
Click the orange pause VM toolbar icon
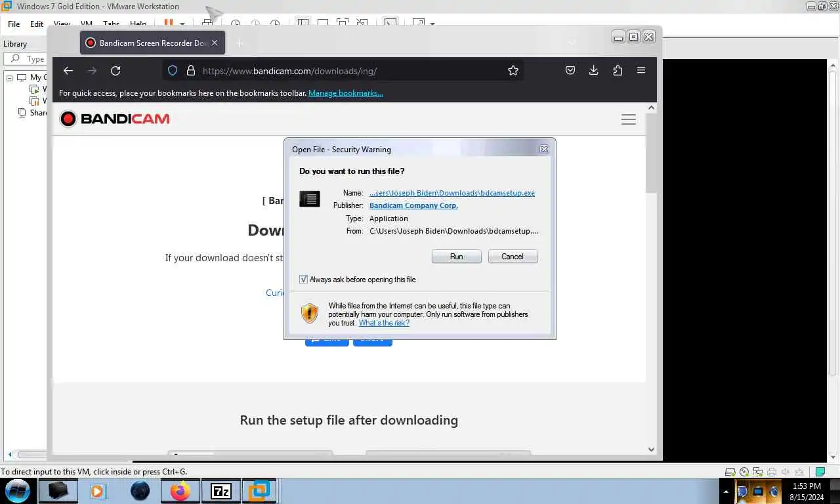point(169,23)
